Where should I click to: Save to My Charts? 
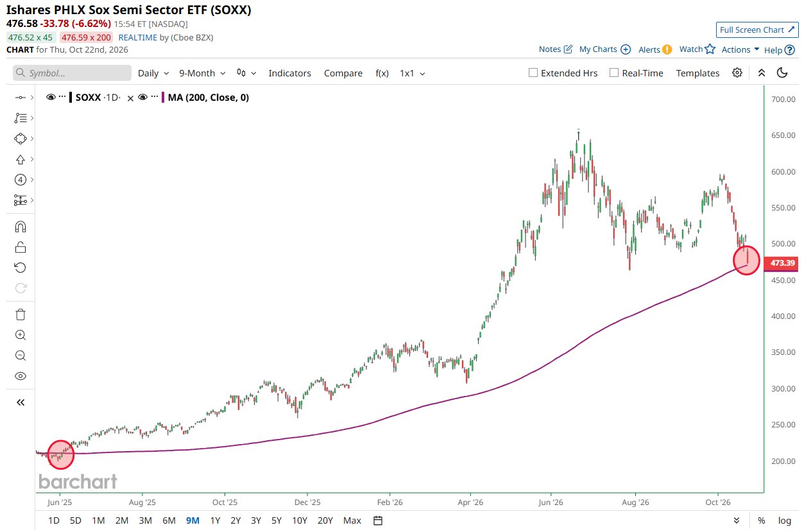(x=605, y=49)
